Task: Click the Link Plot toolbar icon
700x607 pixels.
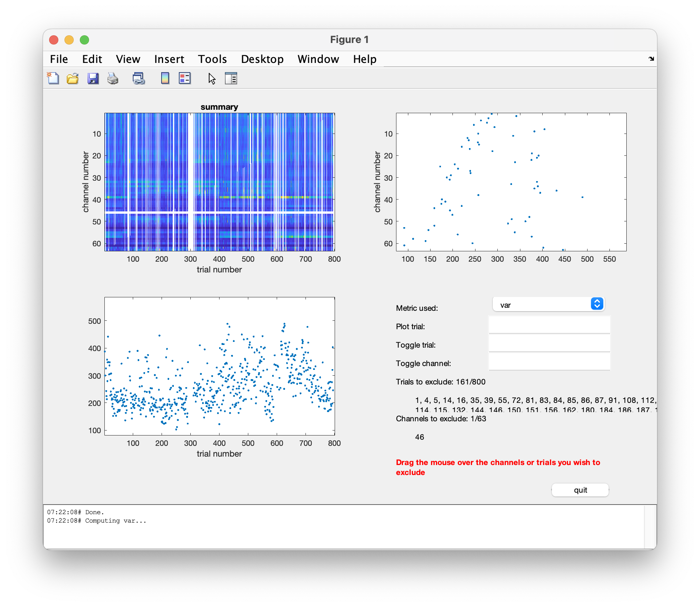Action: 139,78
